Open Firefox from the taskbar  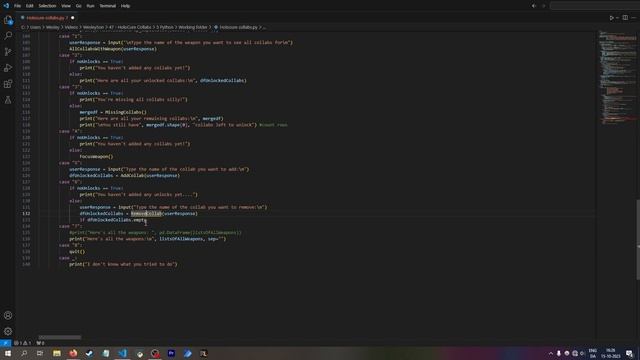[73, 353]
